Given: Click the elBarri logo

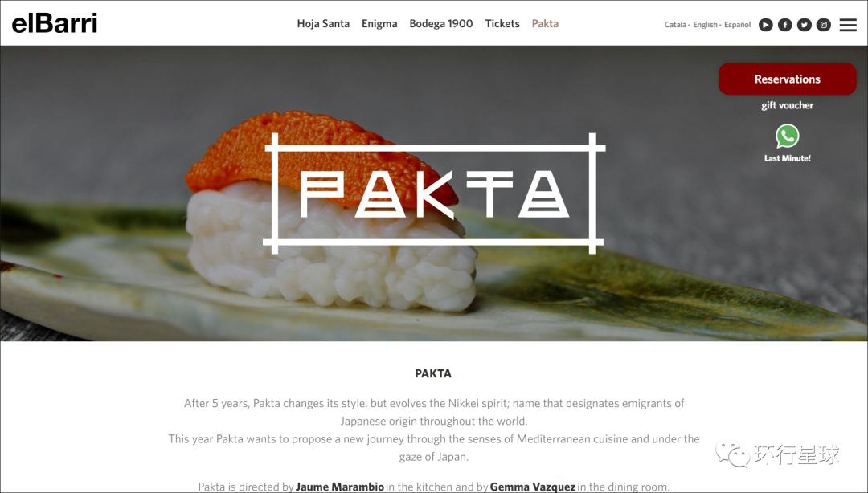Looking at the screenshot, I should (55, 23).
